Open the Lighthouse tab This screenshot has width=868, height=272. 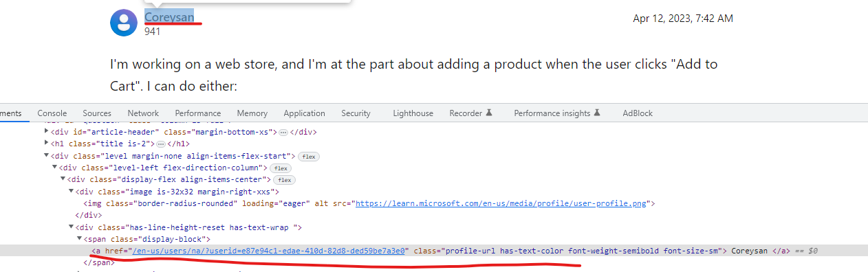(x=413, y=113)
